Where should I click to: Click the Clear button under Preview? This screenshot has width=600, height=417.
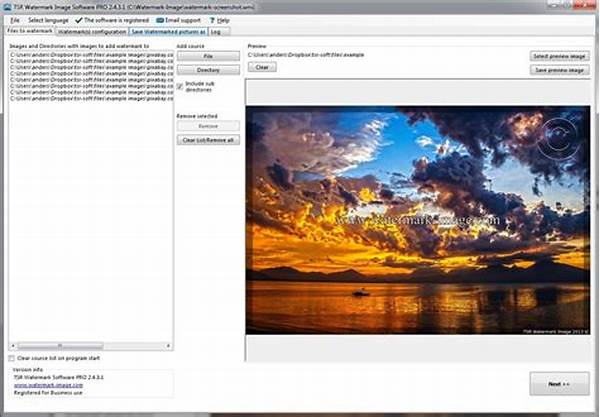(x=262, y=67)
